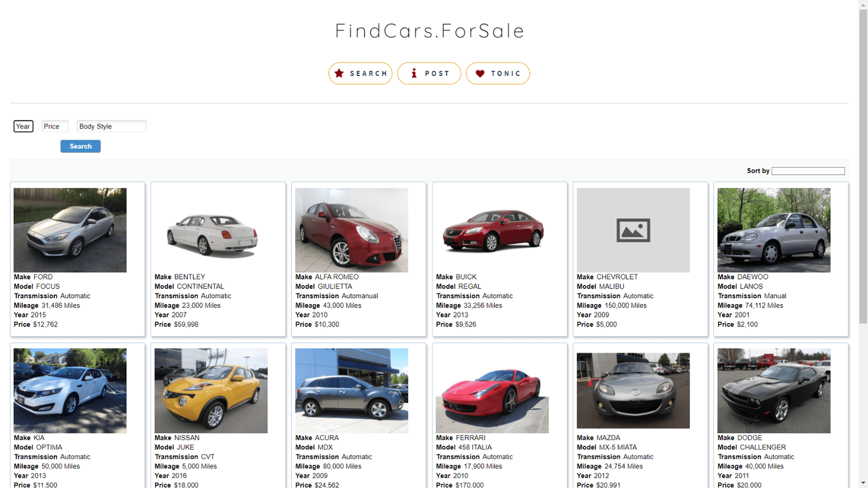The image size is (868, 488).
Task: Select the Daewoo Lanos price $2,100
Action: pyautogui.click(x=748, y=324)
